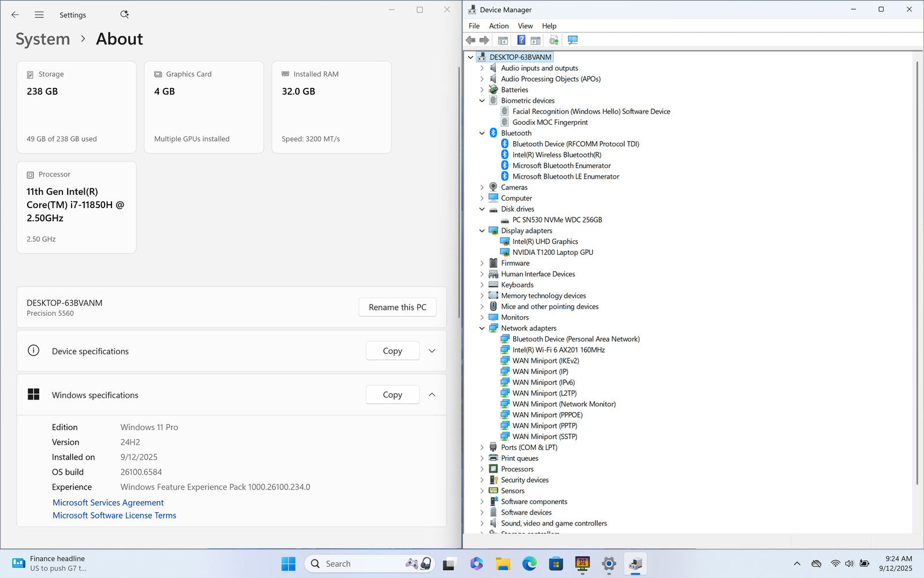Expand the Processors tree node

[x=482, y=469]
